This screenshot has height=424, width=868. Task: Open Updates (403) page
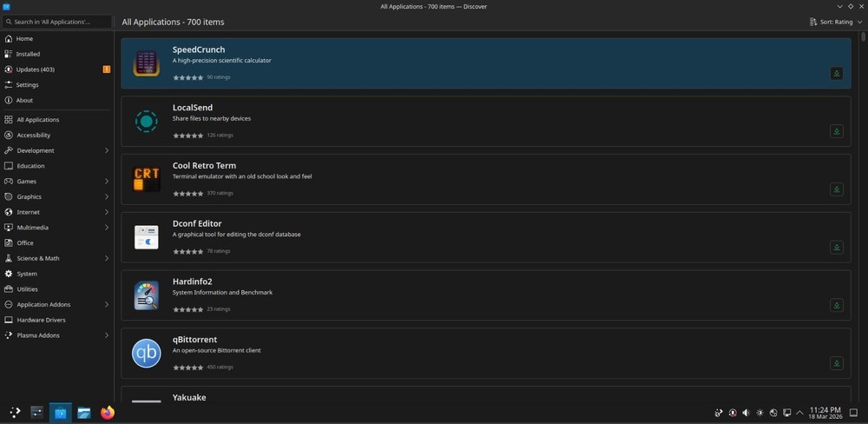coord(57,70)
